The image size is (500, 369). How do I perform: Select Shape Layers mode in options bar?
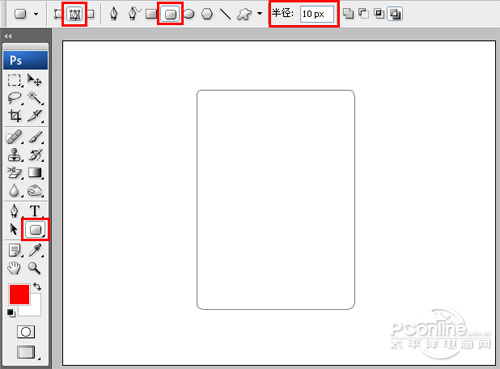[58, 14]
